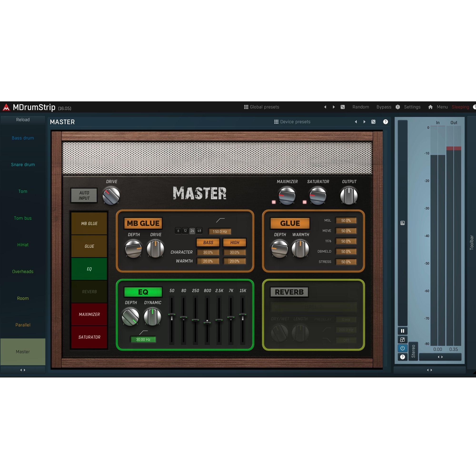Screen dimensions: 476x476
Task: Select the 48 dB crossover slope
Action: pos(199,231)
